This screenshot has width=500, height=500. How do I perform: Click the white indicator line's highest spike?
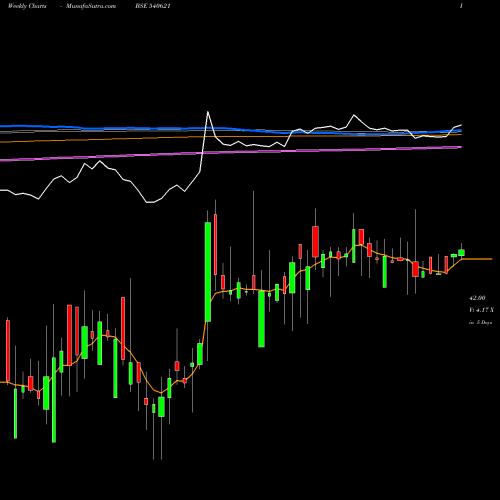(x=208, y=112)
